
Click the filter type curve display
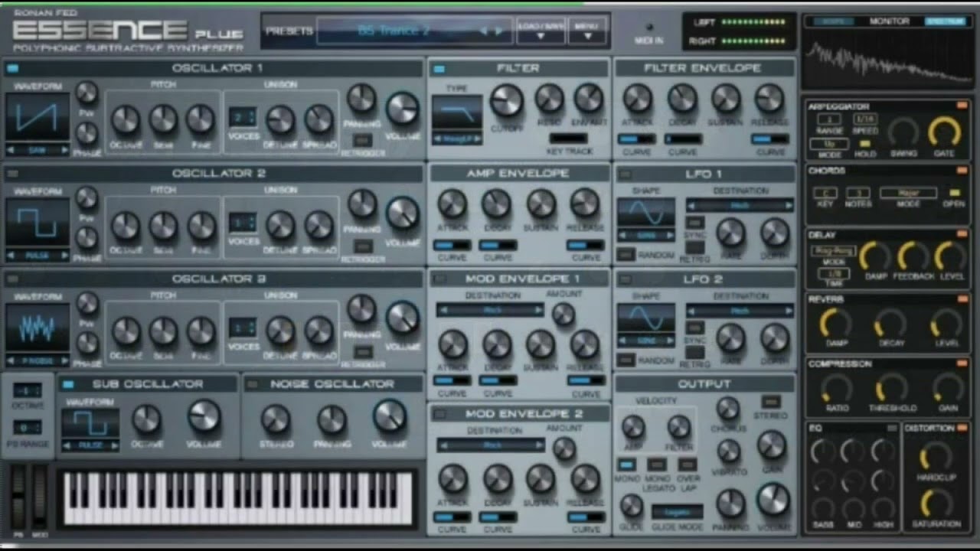tap(457, 113)
